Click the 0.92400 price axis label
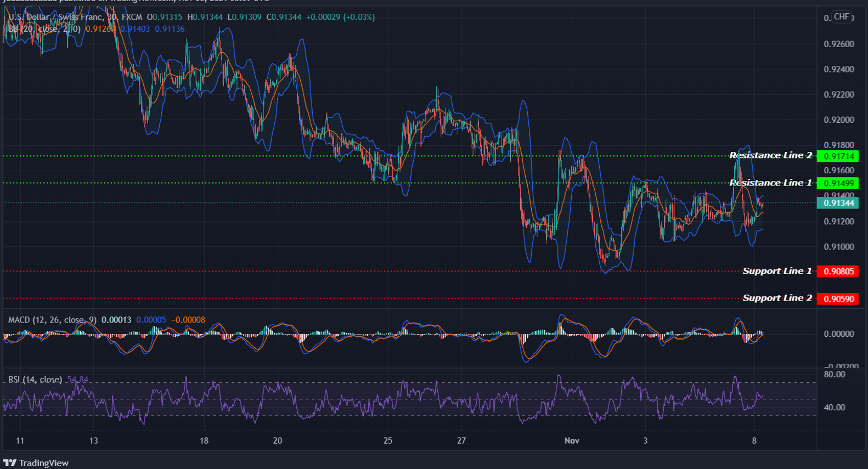The width and height of the screenshot is (868, 469). coord(839,69)
